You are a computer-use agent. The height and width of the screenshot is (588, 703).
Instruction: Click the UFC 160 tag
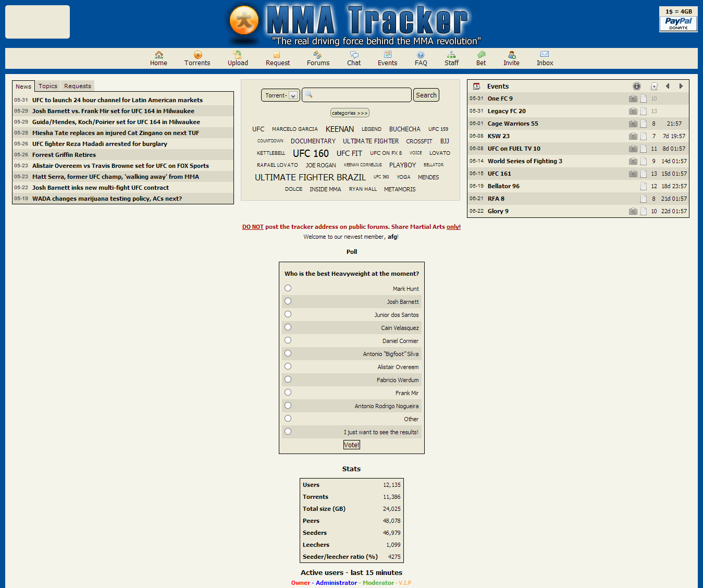pyautogui.click(x=311, y=153)
